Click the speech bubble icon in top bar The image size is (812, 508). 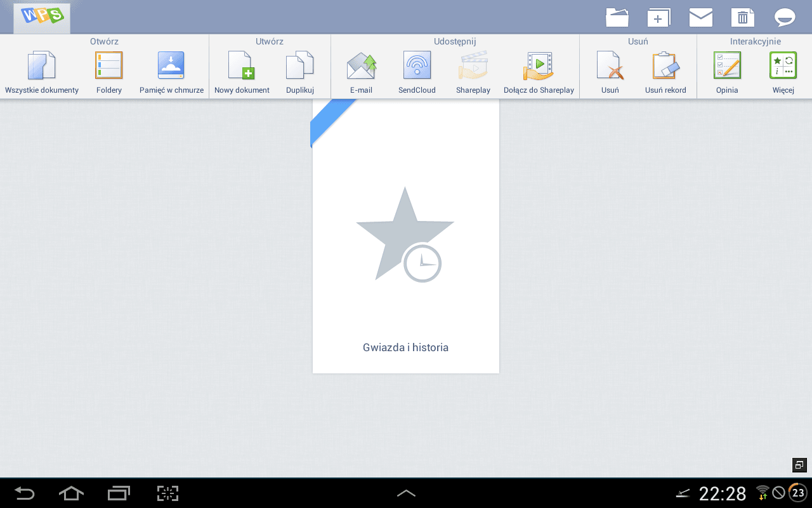tap(785, 17)
